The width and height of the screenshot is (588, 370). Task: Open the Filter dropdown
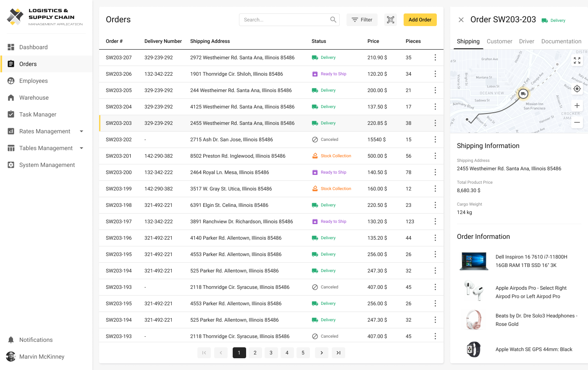click(362, 19)
